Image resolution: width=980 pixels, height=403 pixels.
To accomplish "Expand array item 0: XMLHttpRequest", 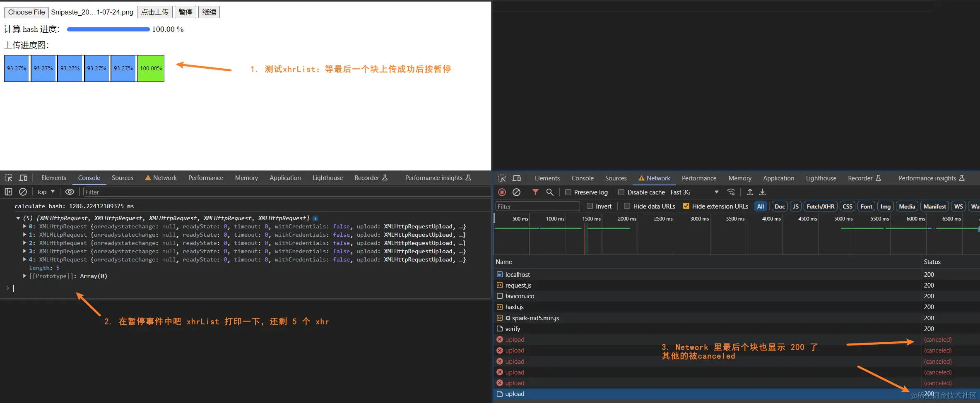I will (x=25, y=227).
